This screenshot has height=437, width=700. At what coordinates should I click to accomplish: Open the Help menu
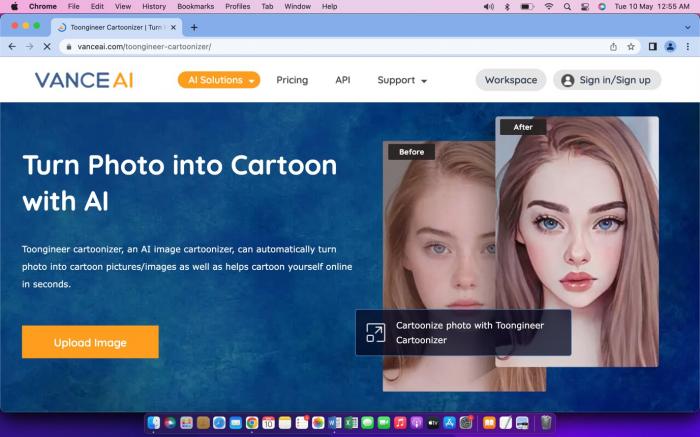pos(329,6)
